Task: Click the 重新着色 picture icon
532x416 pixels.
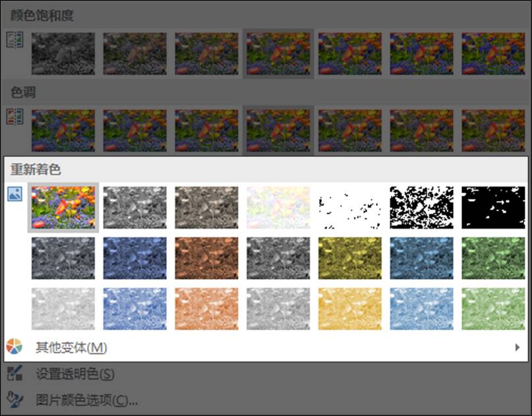Action: point(15,194)
